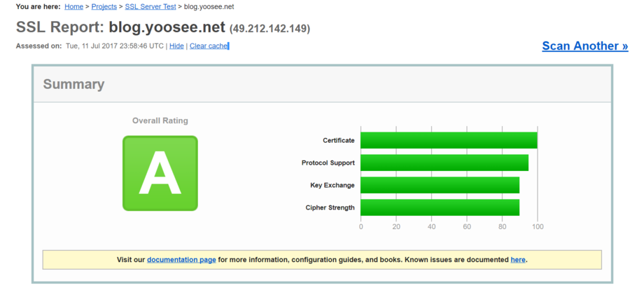Image resolution: width=644 pixels, height=290 pixels.
Task: Go to the Projects breadcrumb link
Action: (x=104, y=6)
